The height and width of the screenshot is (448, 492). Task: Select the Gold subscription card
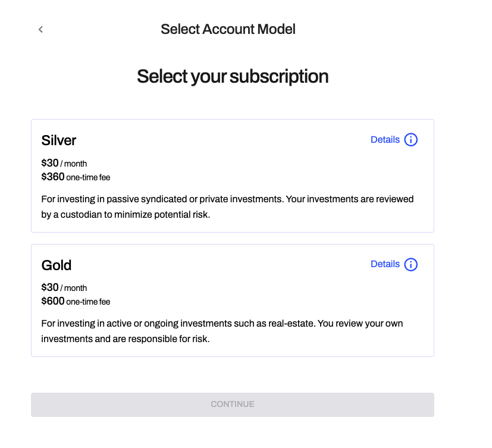(x=232, y=300)
